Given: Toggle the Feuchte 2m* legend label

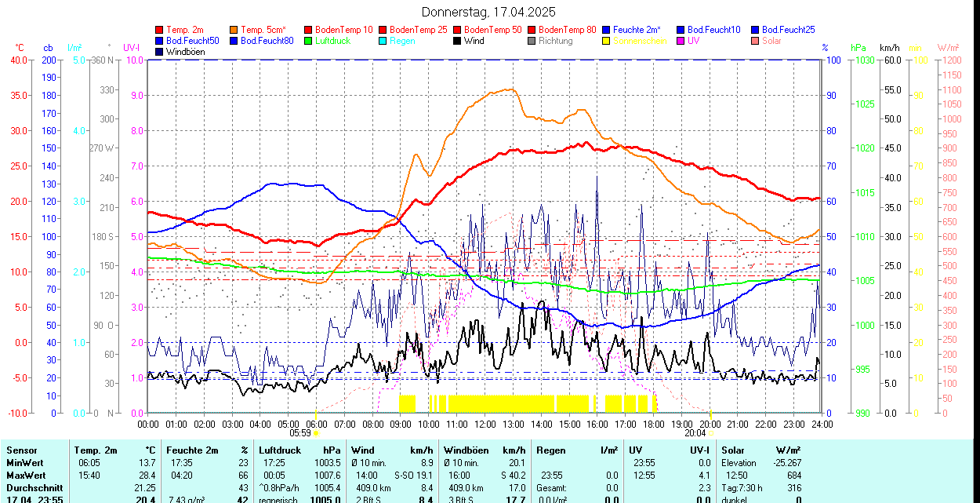Looking at the screenshot, I should [x=637, y=30].
